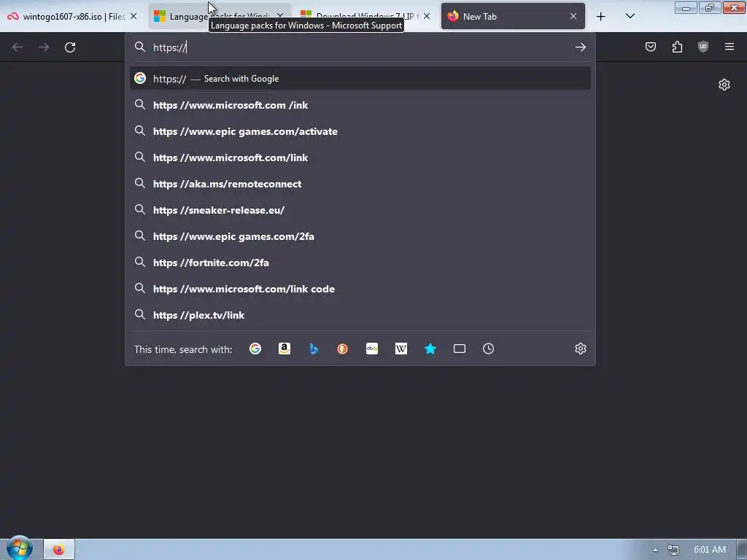Close the New Tab tab

[x=573, y=16]
